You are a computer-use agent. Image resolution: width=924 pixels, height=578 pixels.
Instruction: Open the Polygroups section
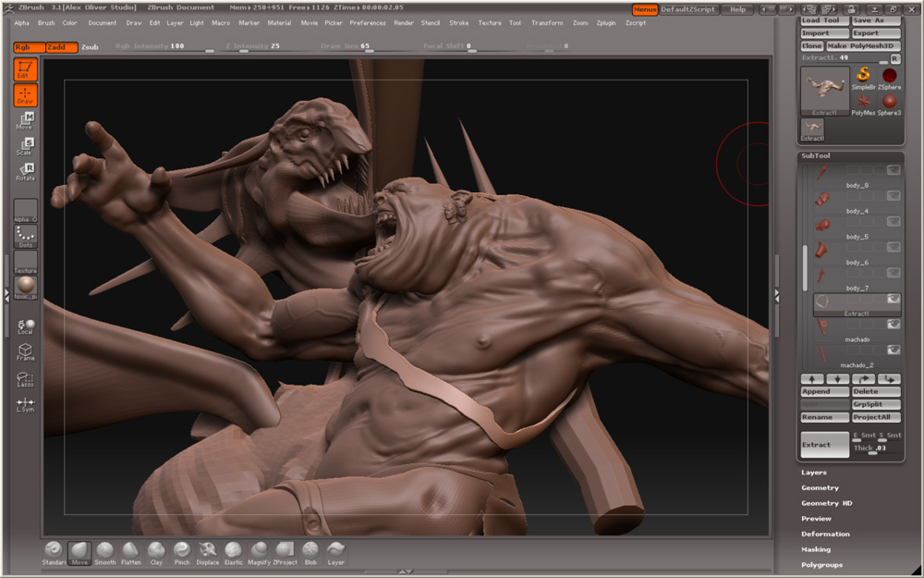click(821, 564)
